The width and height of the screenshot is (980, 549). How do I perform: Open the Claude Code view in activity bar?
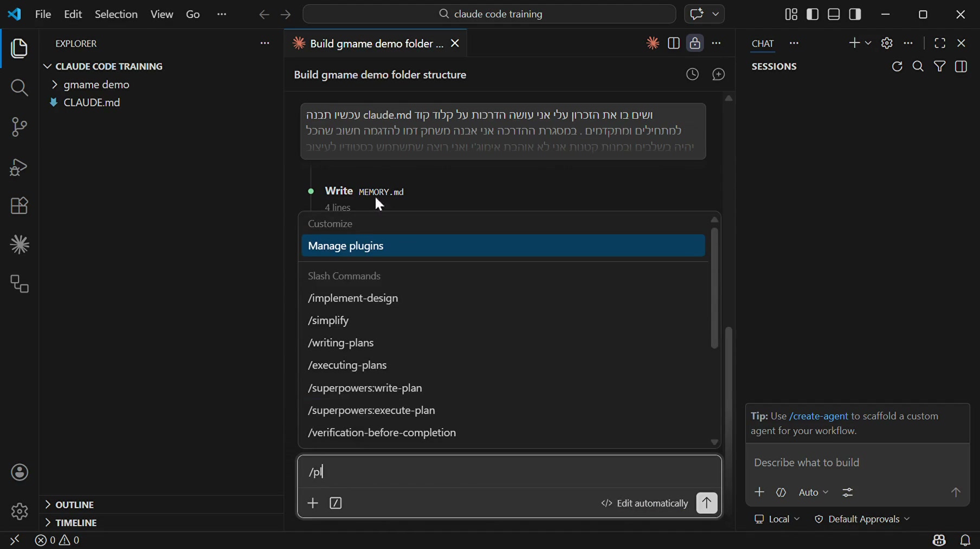[20, 245]
